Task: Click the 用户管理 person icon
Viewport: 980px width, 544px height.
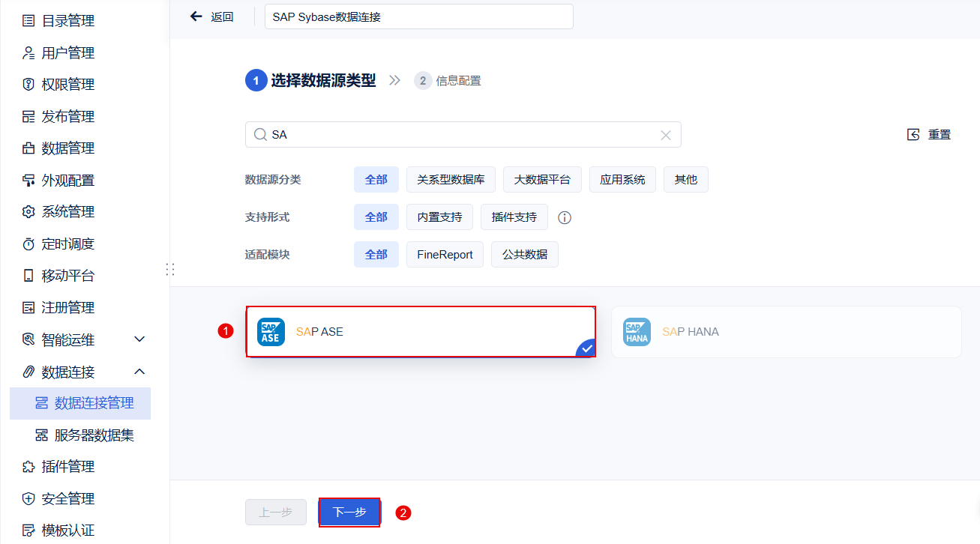Action: pyautogui.click(x=28, y=53)
